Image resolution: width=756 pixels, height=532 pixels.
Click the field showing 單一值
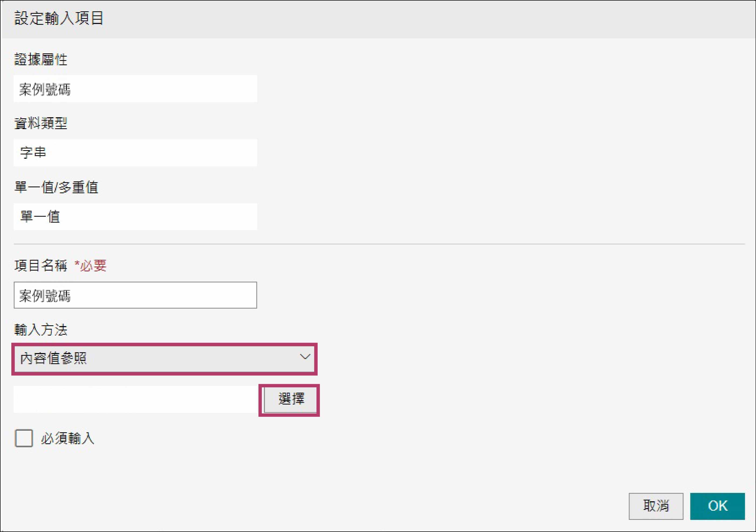135,217
